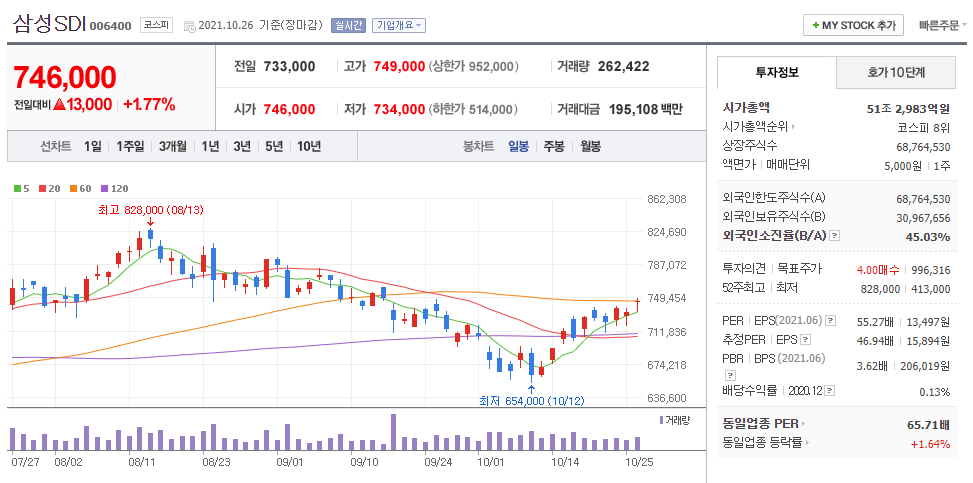973x483 pixels.
Task: Click the 동일업종 PER value 65.71배
Action: pyautogui.click(x=926, y=425)
